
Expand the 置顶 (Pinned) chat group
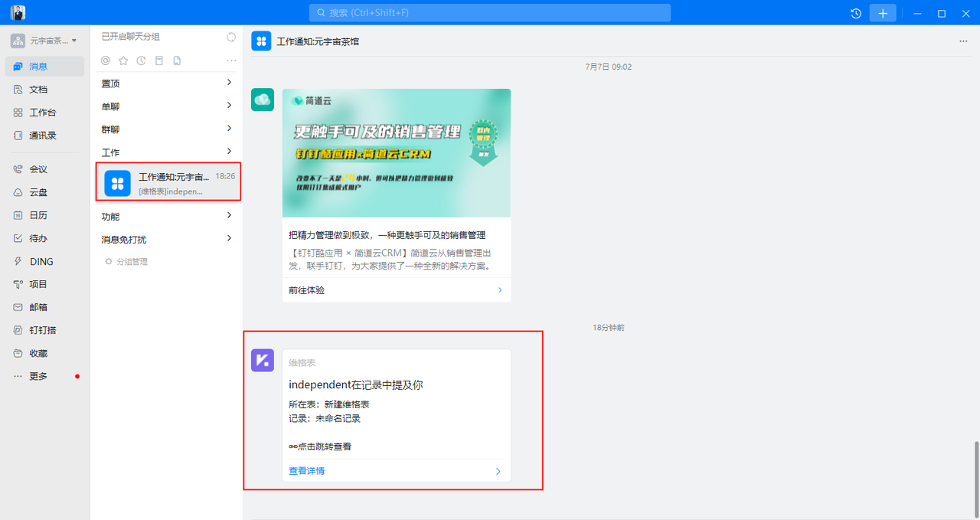(166, 83)
